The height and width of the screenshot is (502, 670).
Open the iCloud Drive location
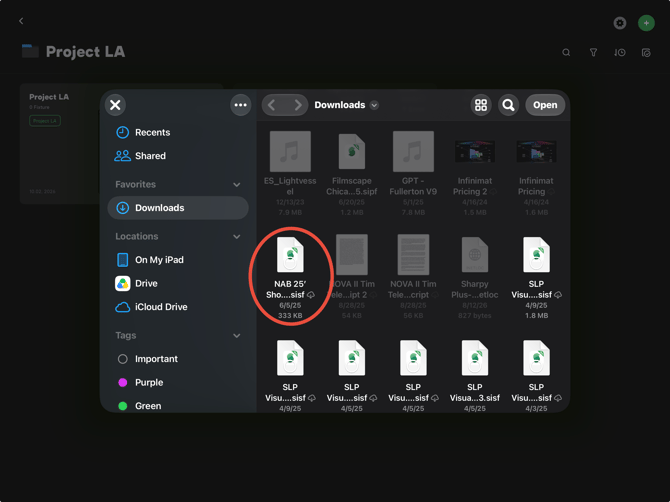(178, 307)
